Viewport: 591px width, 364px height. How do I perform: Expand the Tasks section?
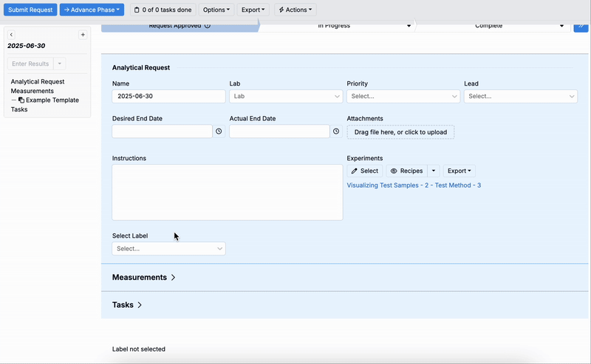tap(127, 305)
